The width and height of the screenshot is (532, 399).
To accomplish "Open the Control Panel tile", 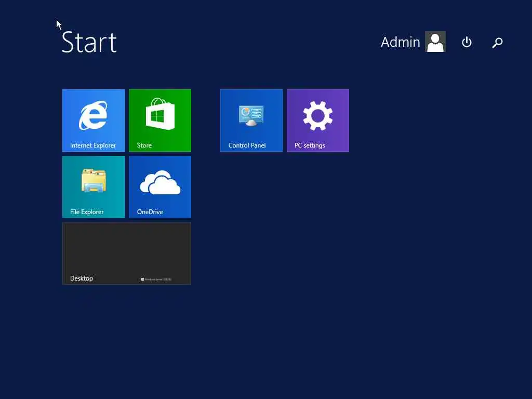I will coord(251,121).
